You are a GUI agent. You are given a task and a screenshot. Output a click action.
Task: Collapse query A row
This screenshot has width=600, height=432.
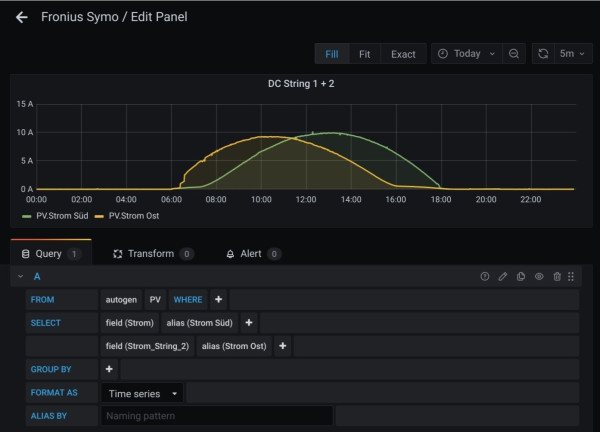pyautogui.click(x=21, y=276)
